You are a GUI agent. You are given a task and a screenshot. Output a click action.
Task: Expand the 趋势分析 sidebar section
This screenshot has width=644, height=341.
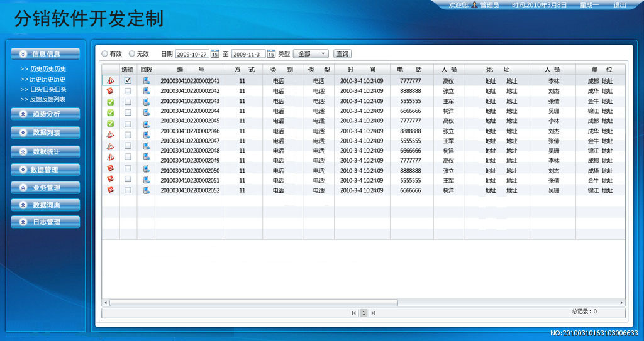click(x=45, y=114)
